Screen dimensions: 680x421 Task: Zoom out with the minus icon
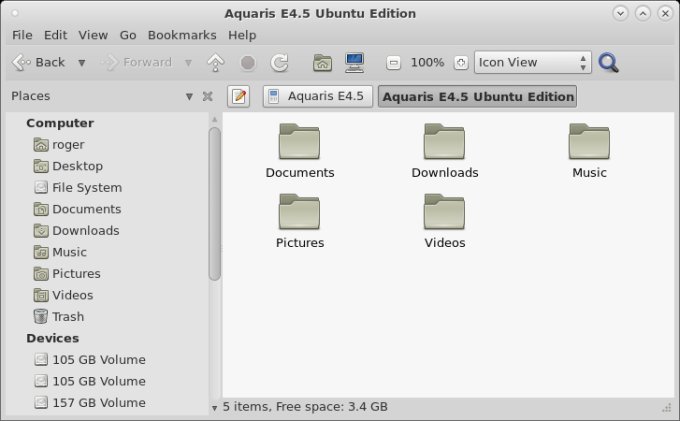[394, 63]
